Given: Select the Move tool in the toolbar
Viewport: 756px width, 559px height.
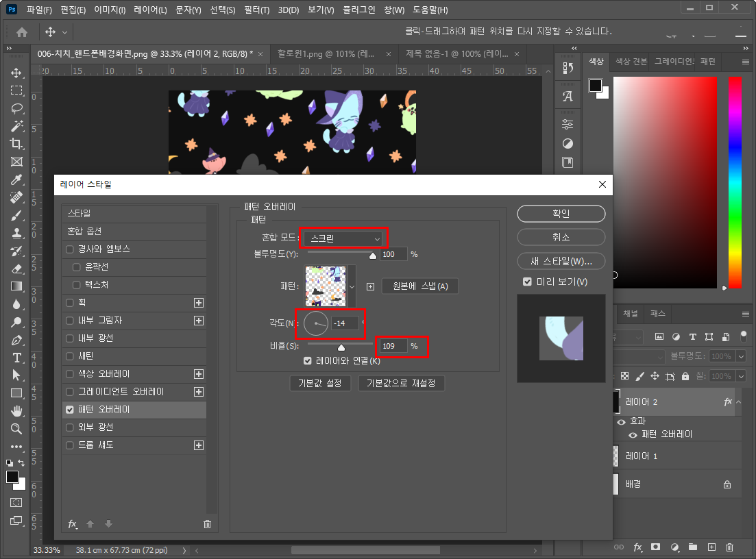Looking at the screenshot, I should [x=16, y=73].
